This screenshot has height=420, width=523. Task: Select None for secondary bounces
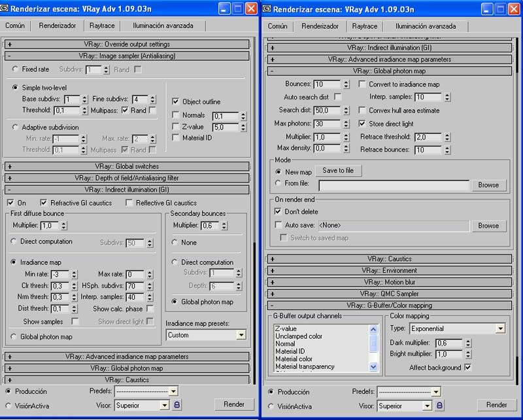(174, 242)
